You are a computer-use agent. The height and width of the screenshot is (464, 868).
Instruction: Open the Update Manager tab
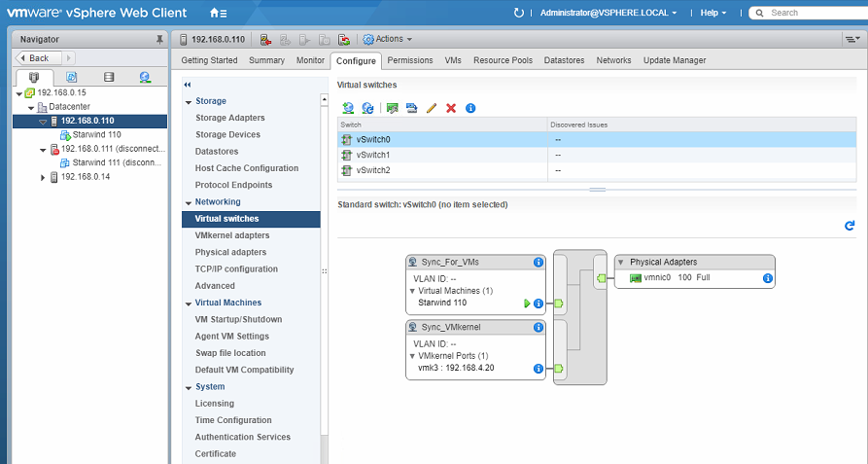(675, 60)
